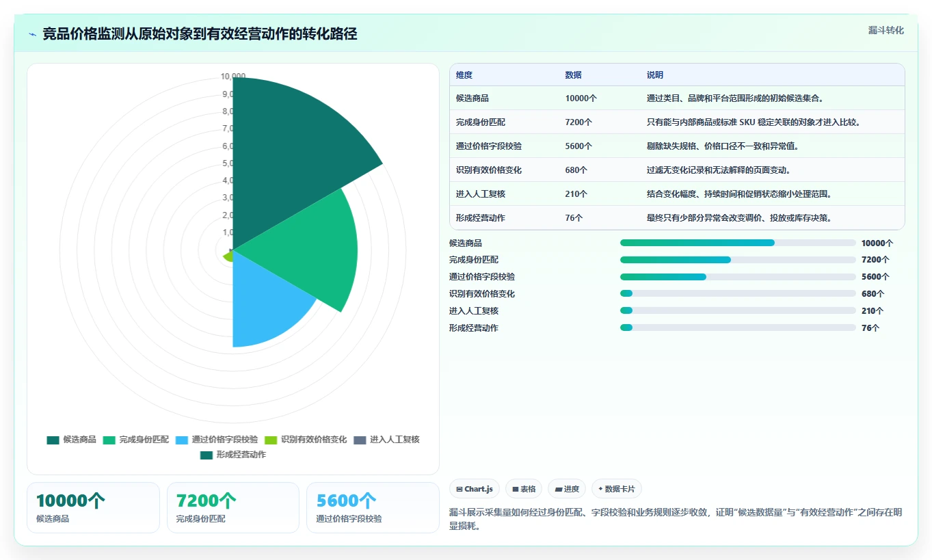This screenshot has height=560, width=932.
Task: Click the 通过价格字段校验 progress bar
Action: (738, 277)
